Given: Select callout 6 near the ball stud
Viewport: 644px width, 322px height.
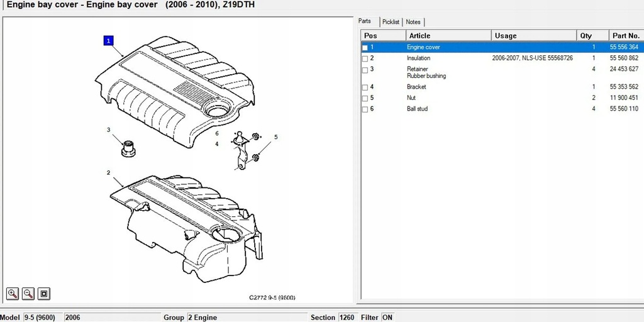Looking at the screenshot, I should click(217, 133).
